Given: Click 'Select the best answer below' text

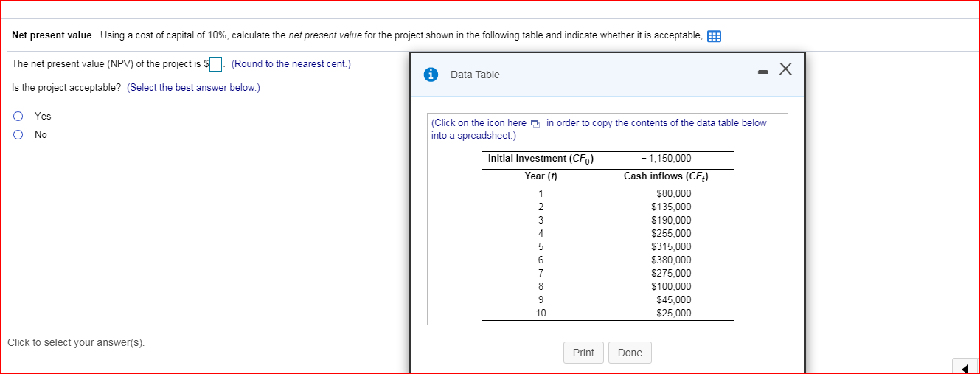Looking at the screenshot, I should (193, 88).
